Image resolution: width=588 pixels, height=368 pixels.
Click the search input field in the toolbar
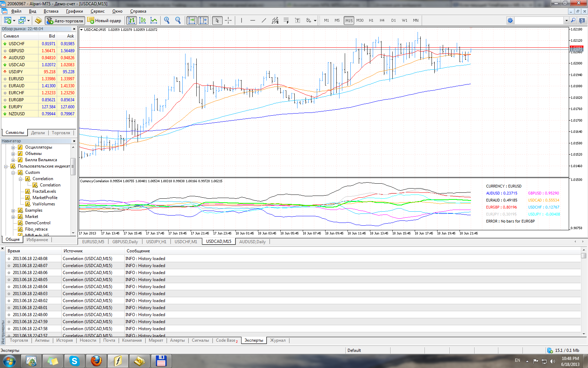point(539,21)
